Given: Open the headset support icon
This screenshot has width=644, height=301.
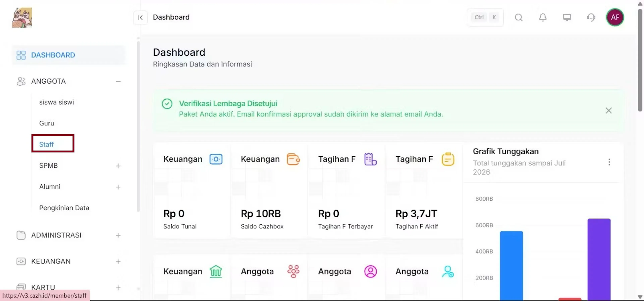Looking at the screenshot, I should coord(591,17).
